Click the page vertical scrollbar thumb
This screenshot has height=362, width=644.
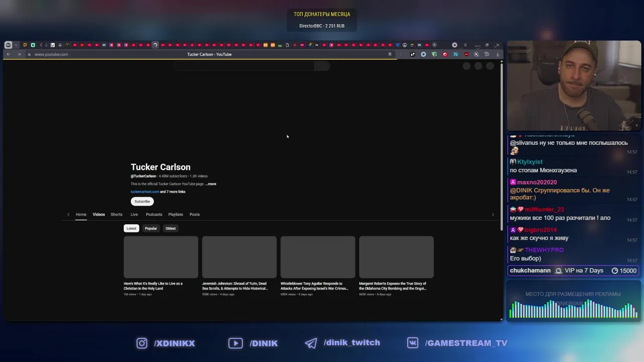click(502, 147)
